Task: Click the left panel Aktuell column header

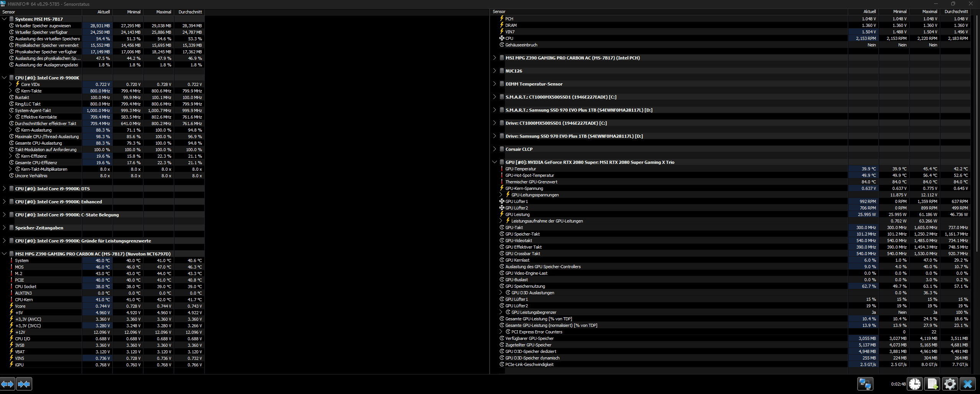Action: click(x=97, y=12)
